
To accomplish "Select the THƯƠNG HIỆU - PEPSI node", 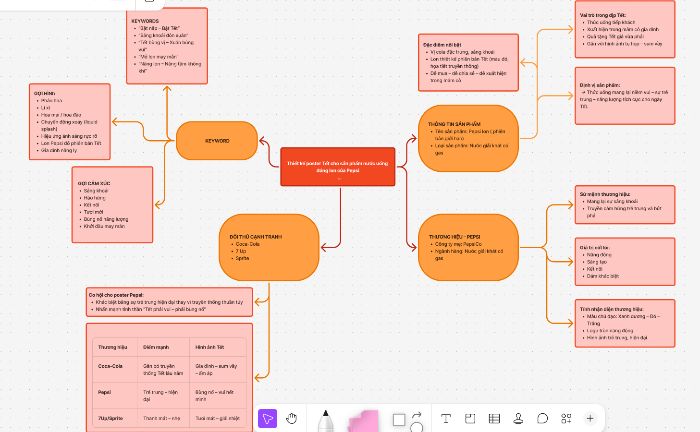I will [468, 247].
